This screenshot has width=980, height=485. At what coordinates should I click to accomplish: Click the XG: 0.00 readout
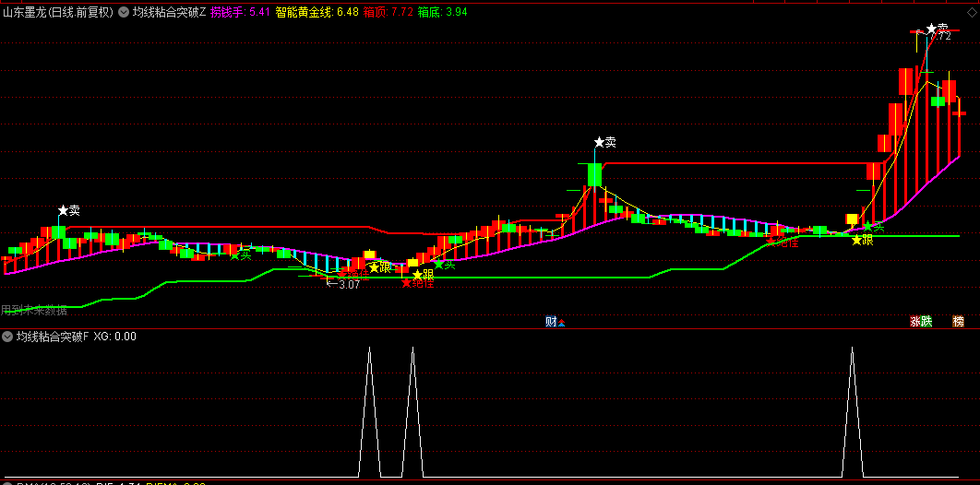(115, 337)
